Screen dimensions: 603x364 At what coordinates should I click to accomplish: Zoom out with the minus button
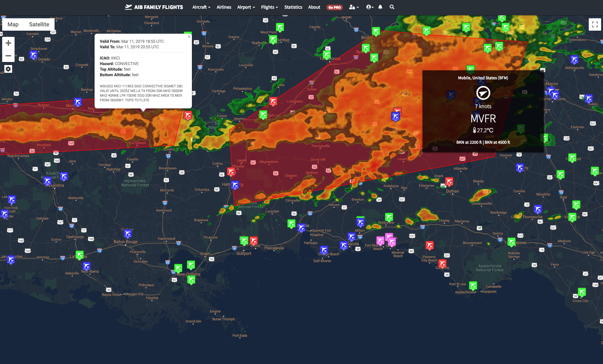(8, 56)
